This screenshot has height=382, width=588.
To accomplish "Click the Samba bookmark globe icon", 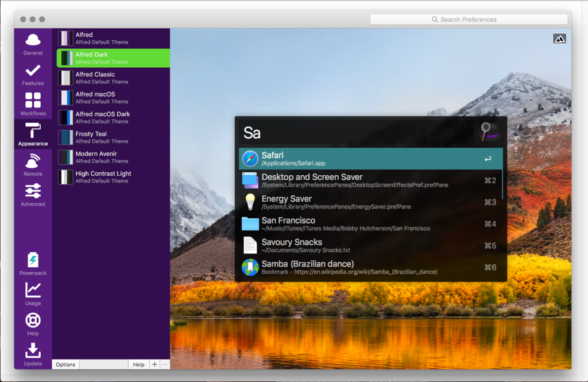I will click(x=250, y=267).
